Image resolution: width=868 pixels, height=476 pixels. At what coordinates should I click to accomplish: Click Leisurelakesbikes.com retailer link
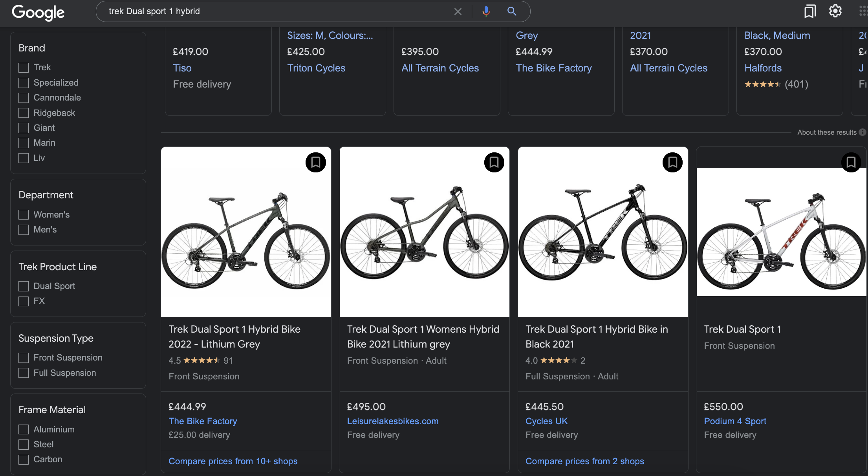pyautogui.click(x=393, y=421)
